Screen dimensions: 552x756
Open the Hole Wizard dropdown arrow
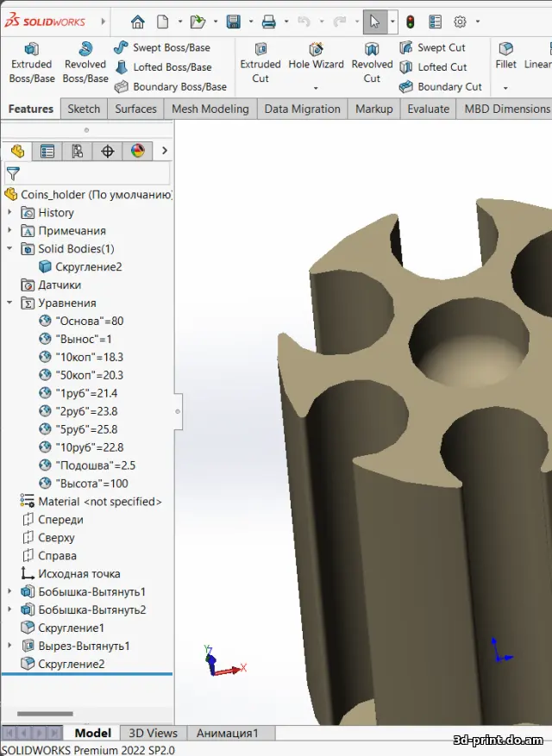[x=316, y=88]
